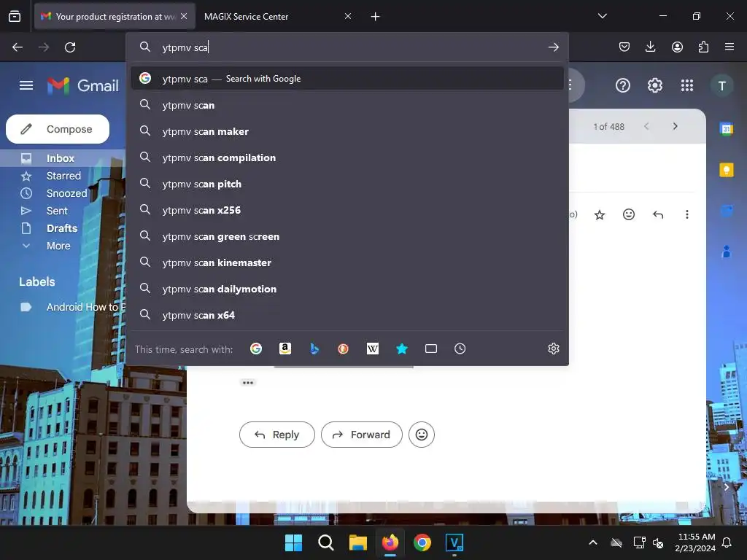Go to the older message arrow
This screenshot has height=560, width=747.
coord(675,127)
